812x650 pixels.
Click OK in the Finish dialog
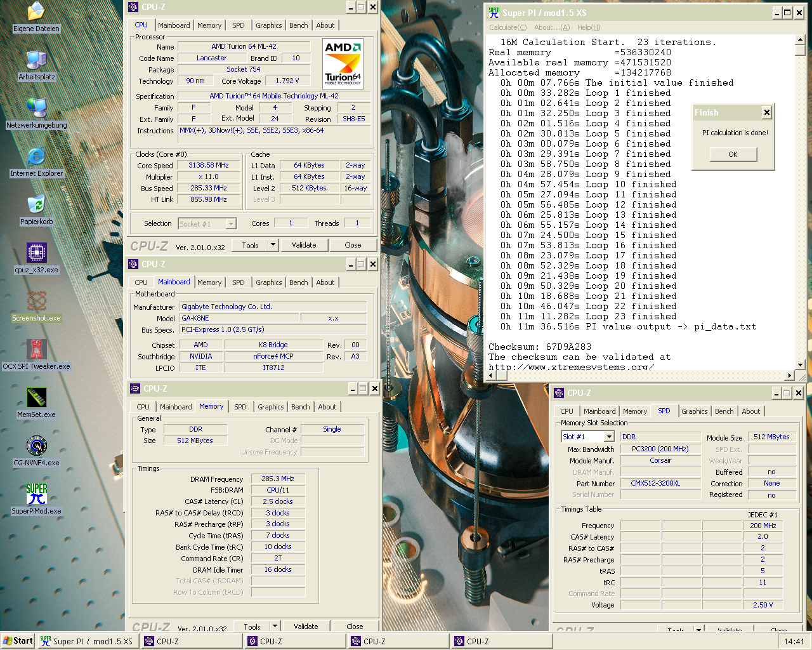(733, 154)
